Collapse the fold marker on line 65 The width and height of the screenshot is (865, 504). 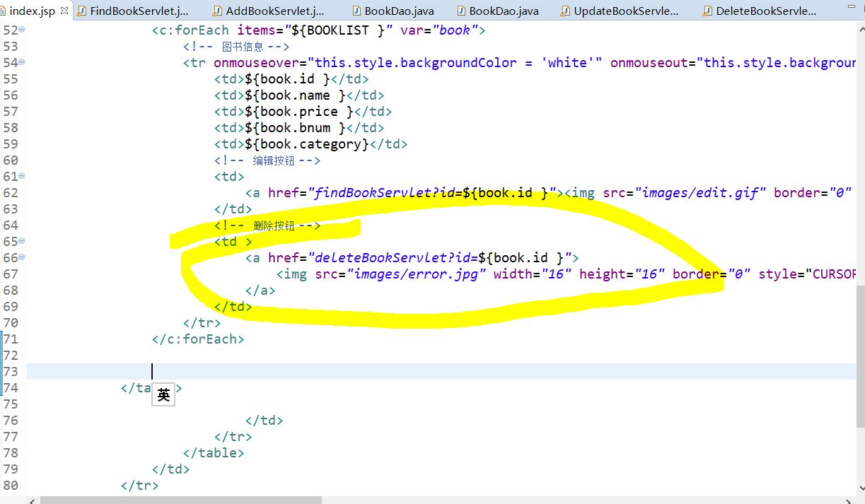click(x=23, y=241)
